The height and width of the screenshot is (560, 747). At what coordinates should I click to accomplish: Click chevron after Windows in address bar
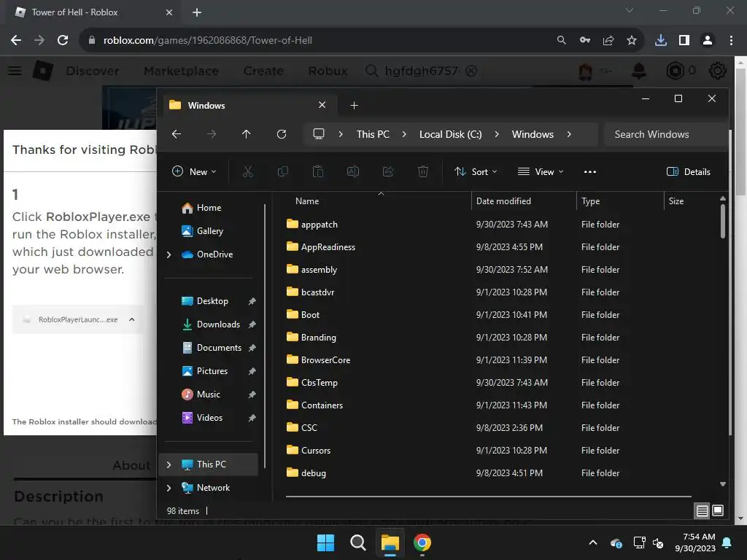point(569,134)
